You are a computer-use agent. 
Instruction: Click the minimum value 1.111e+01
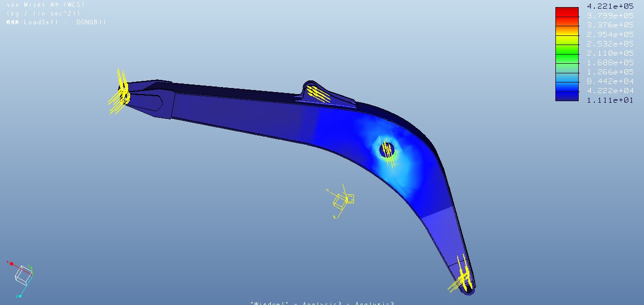[x=610, y=100]
